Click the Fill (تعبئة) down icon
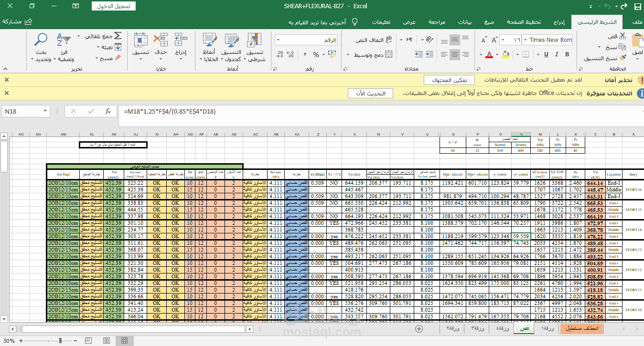This screenshot has height=346, width=644. [x=118, y=47]
